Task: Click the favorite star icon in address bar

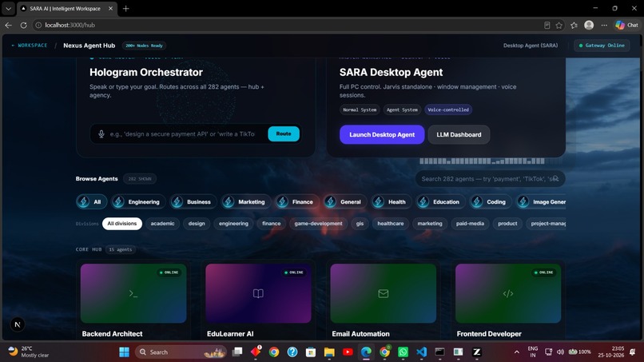Action: coord(559,26)
